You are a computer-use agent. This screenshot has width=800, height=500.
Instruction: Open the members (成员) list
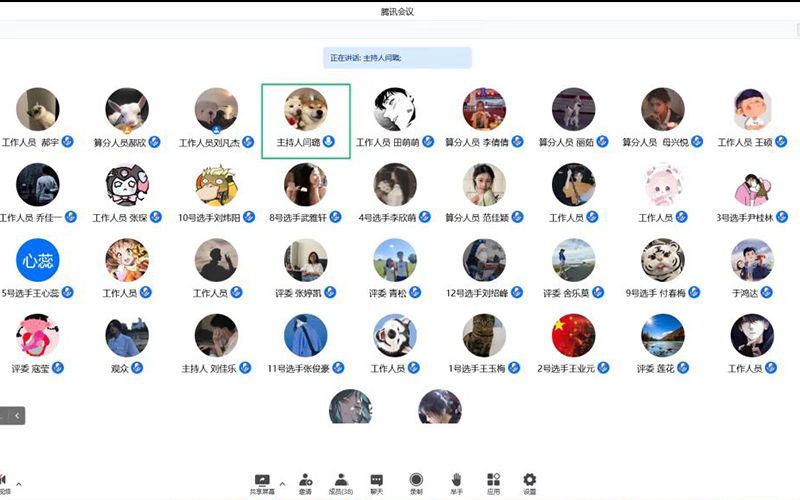tap(341, 484)
